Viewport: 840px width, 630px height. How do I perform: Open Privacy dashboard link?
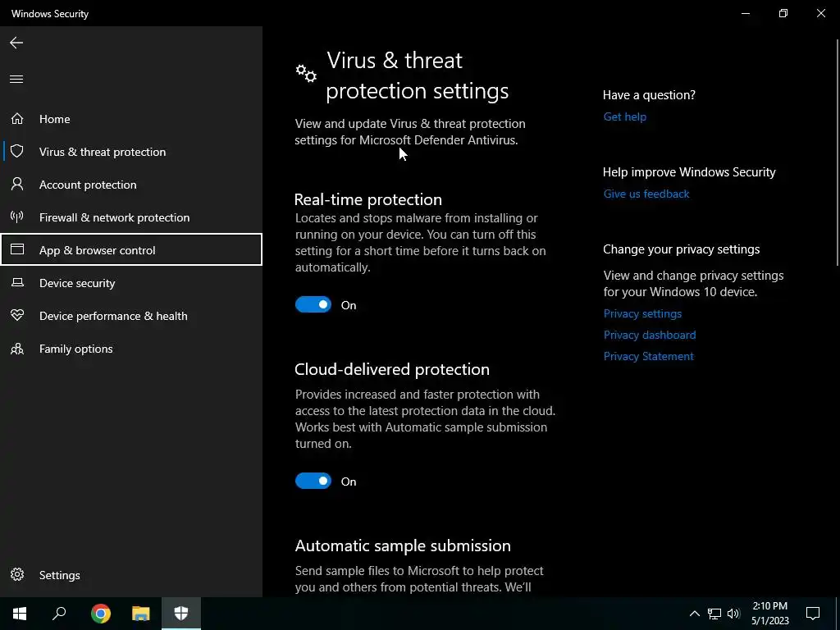point(650,335)
